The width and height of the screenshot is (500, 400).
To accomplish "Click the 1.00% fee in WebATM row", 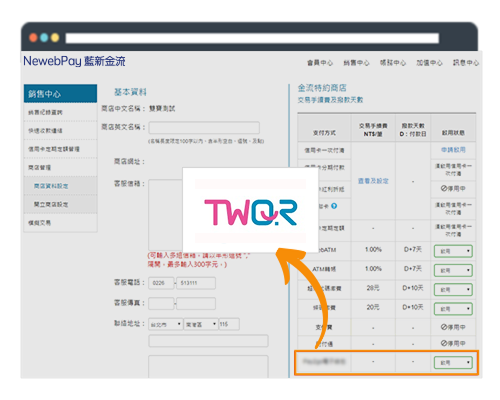I will click(373, 249).
